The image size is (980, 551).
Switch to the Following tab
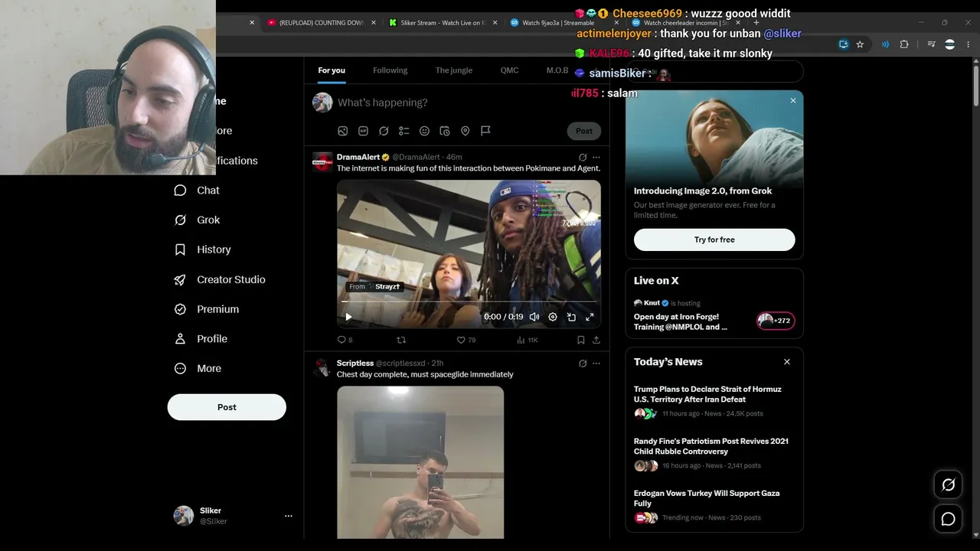(x=390, y=70)
